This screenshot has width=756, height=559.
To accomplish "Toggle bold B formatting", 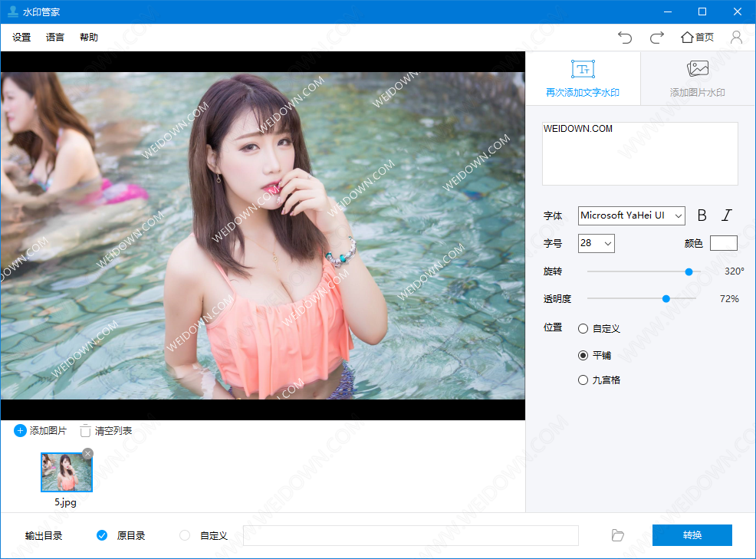I will coord(702,215).
